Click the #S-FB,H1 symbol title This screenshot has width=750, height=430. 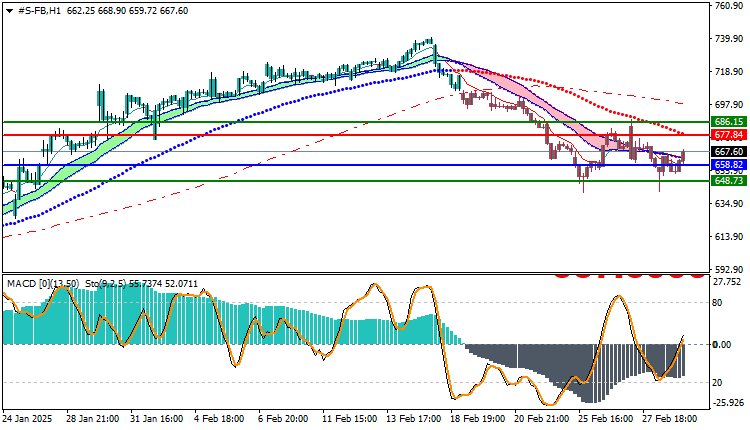point(40,11)
